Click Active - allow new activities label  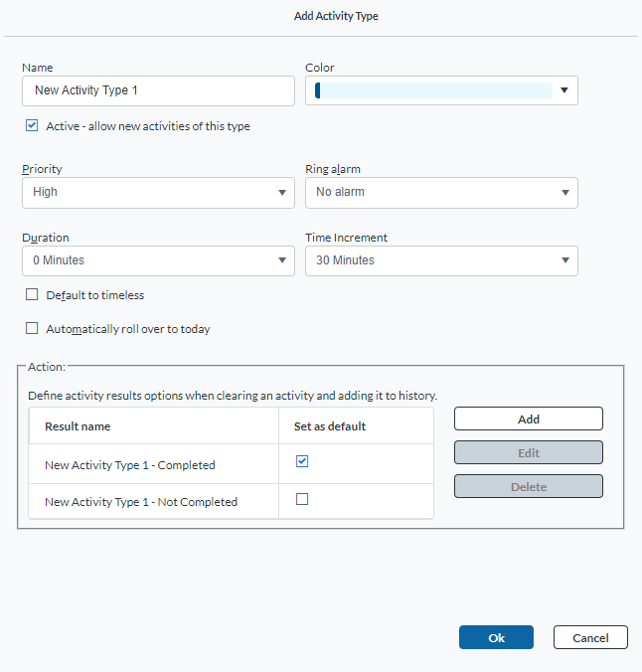tap(148, 126)
